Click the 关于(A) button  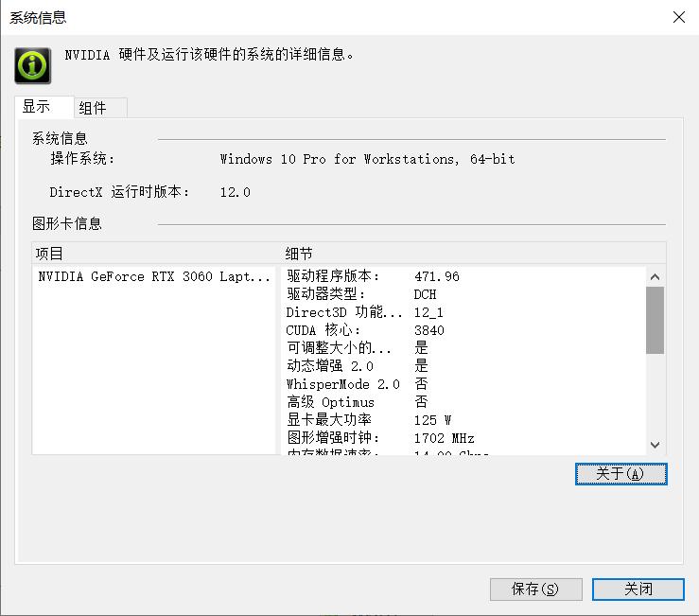coord(621,474)
